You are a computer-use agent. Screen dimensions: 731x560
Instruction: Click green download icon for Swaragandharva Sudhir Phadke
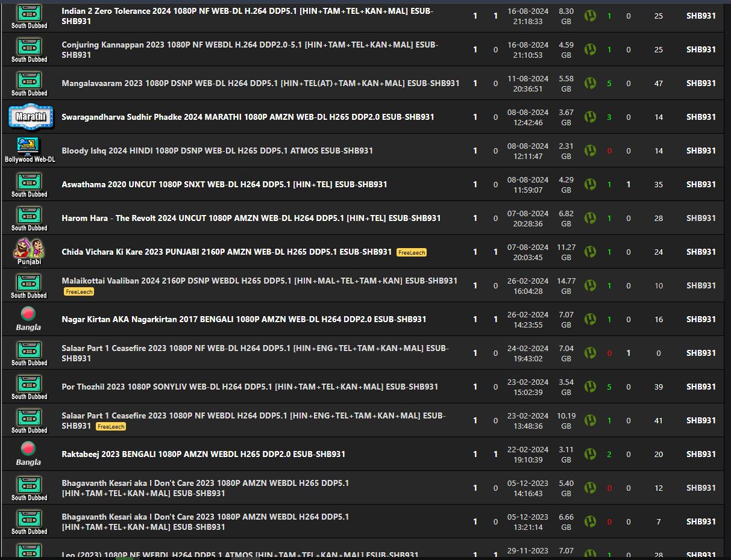(590, 117)
